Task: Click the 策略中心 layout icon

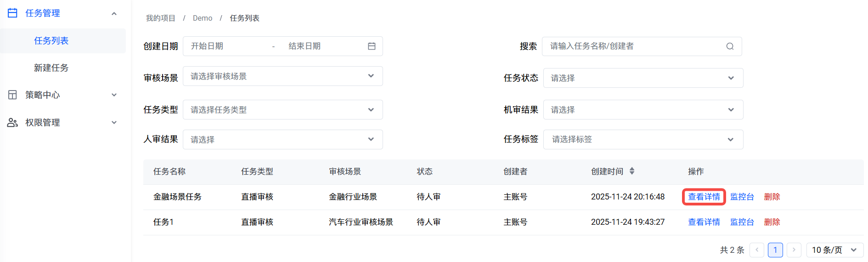Action: (x=12, y=95)
